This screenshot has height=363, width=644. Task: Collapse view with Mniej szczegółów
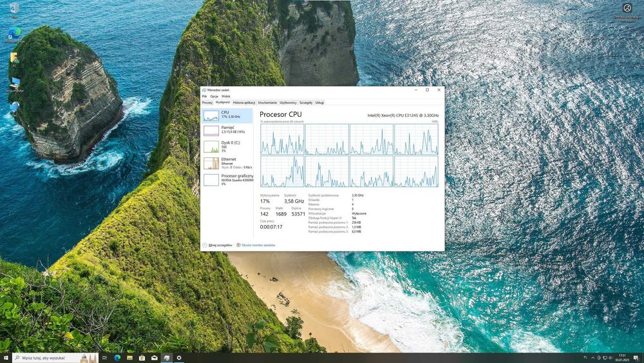click(217, 245)
